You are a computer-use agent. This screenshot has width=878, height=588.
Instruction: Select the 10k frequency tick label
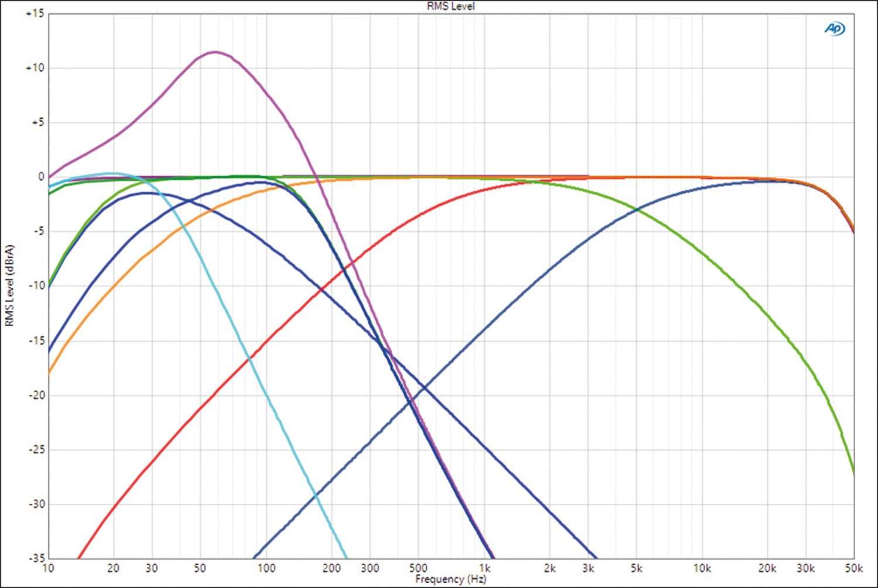(702, 568)
